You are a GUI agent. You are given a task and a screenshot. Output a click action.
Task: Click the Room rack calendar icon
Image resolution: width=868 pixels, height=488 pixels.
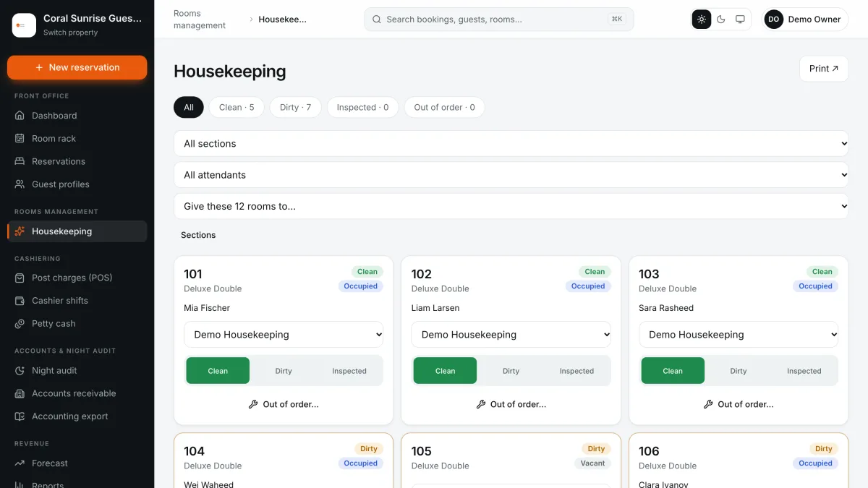pyautogui.click(x=20, y=139)
